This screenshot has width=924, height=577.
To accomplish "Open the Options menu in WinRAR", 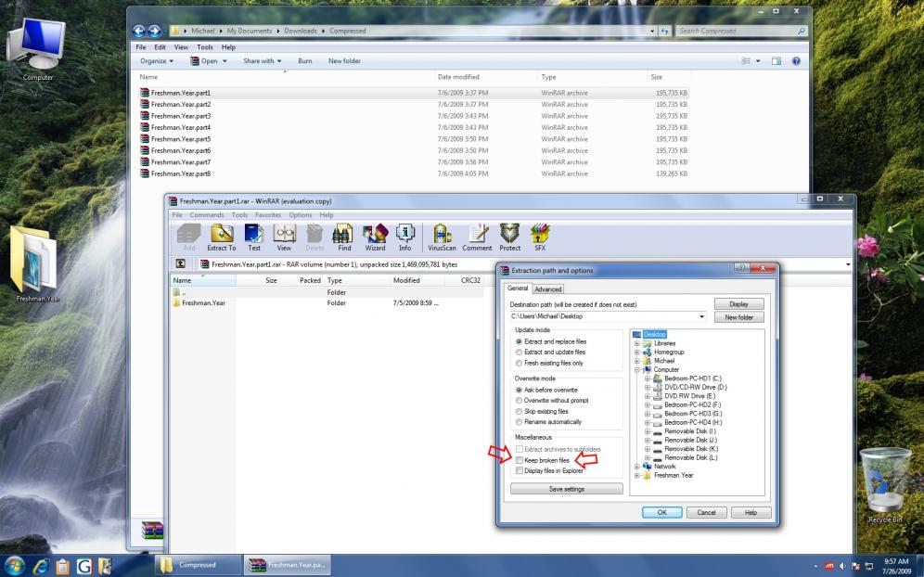I will coord(300,215).
